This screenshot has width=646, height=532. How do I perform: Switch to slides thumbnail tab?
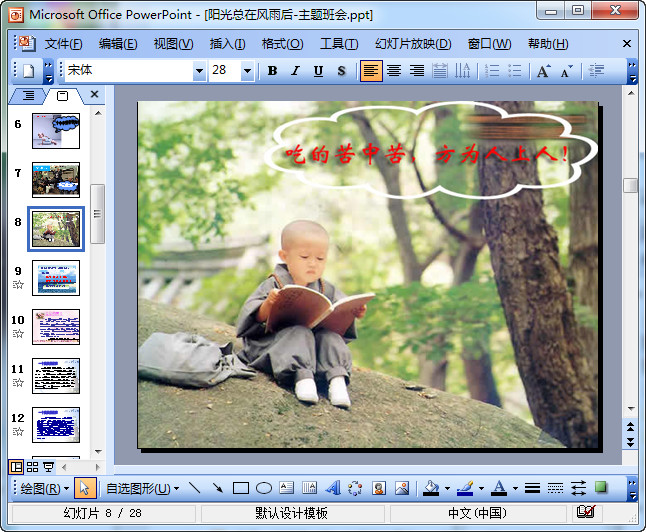tap(63, 96)
